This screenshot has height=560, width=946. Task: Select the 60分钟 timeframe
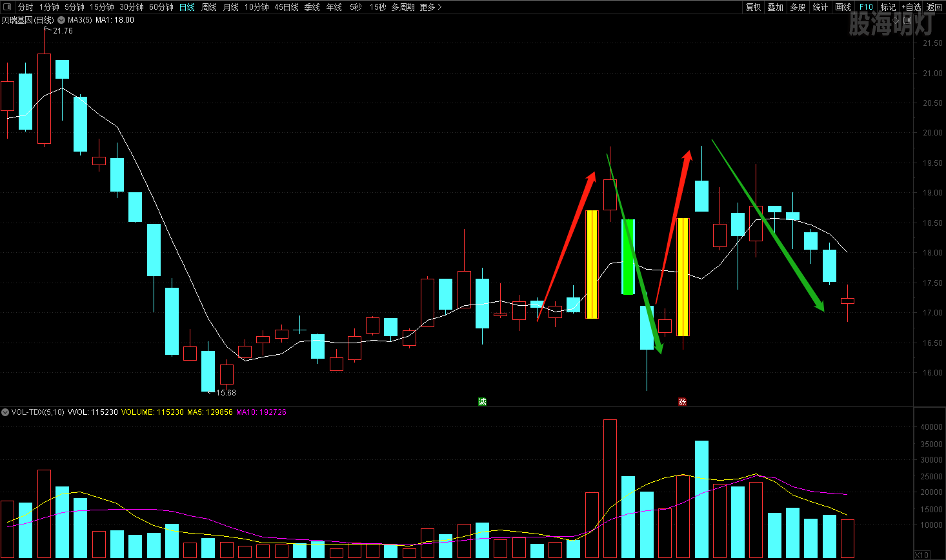tap(161, 7)
